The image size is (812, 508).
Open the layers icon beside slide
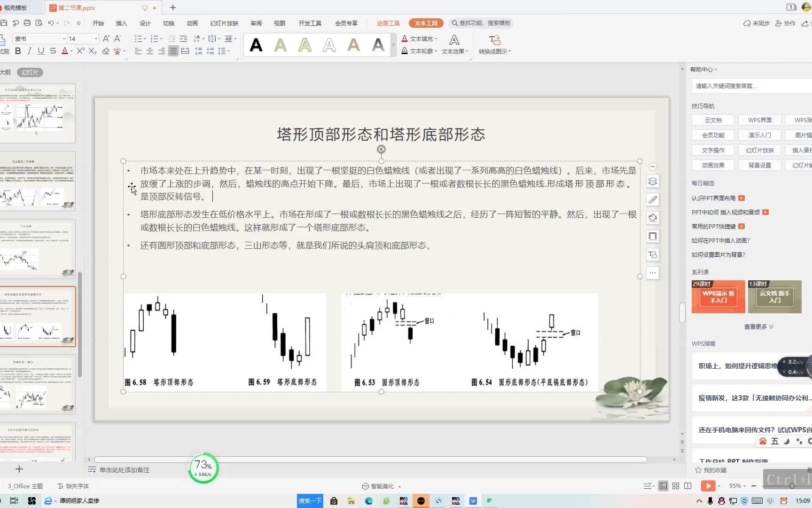653,181
